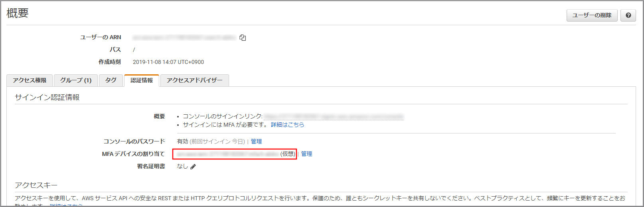
Task: Click 管理 next to console password
Action: pyautogui.click(x=256, y=141)
